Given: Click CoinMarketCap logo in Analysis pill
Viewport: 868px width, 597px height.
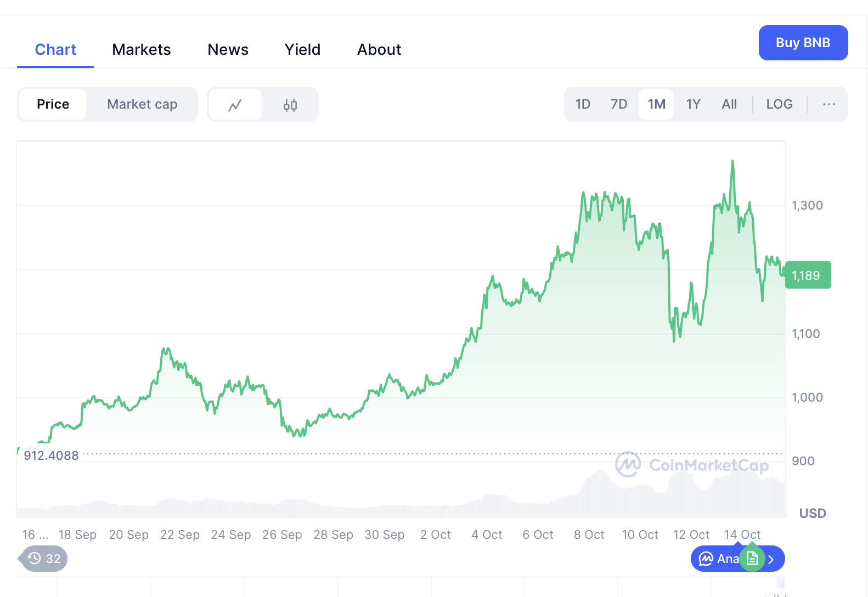Looking at the screenshot, I should click(x=706, y=559).
